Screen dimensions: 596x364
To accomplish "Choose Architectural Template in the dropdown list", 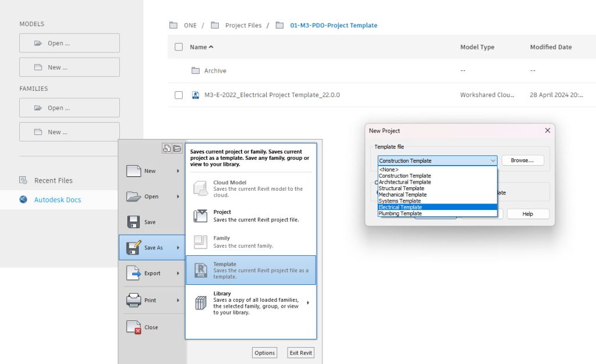I will (438, 182).
